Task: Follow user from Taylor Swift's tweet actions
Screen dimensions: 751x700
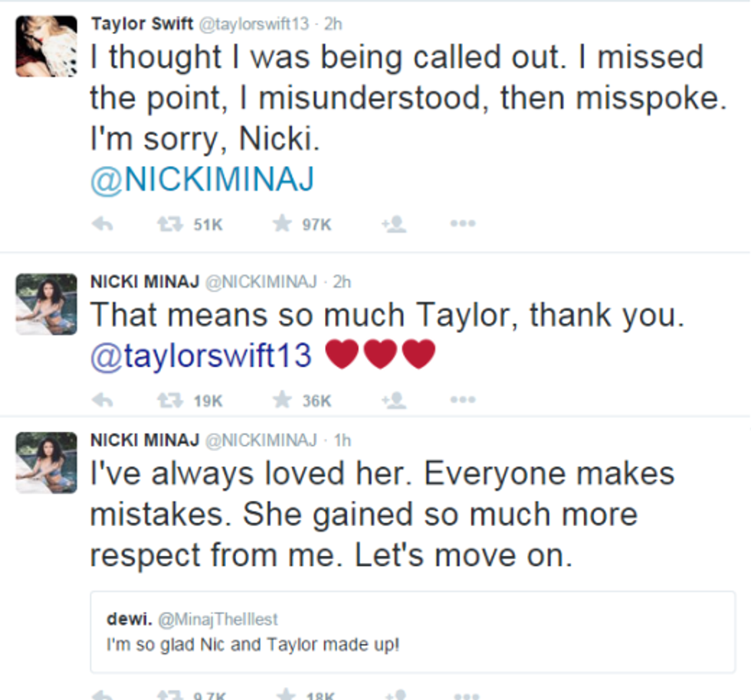Action: pyautogui.click(x=393, y=224)
